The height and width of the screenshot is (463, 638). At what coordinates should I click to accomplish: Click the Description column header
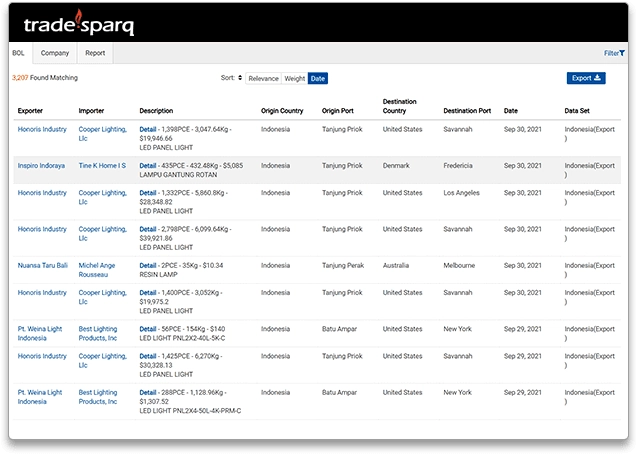tap(156, 111)
